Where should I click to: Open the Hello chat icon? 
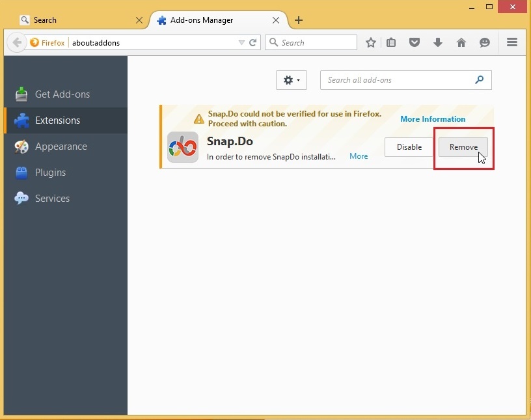point(485,42)
